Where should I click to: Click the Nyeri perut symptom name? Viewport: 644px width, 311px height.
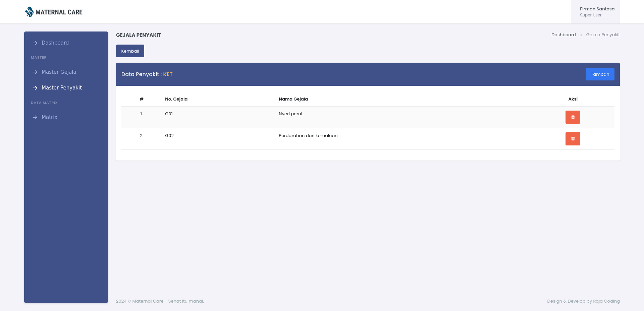click(x=290, y=114)
